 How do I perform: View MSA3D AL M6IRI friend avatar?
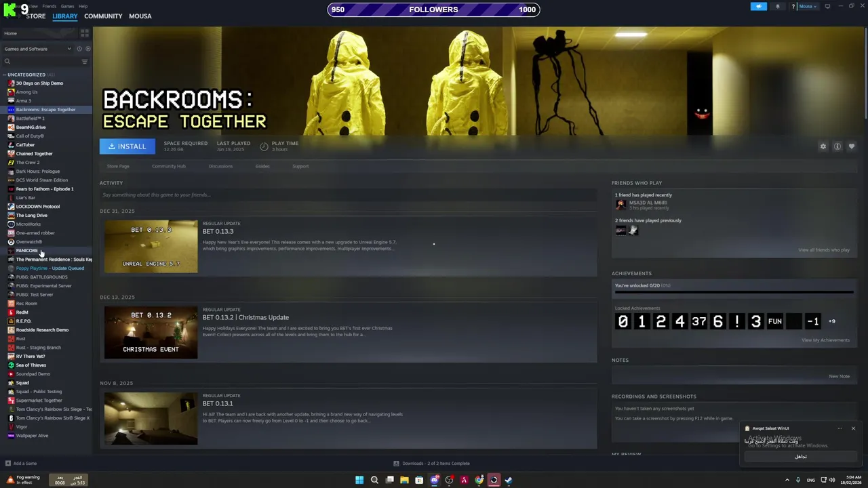tap(620, 205)
